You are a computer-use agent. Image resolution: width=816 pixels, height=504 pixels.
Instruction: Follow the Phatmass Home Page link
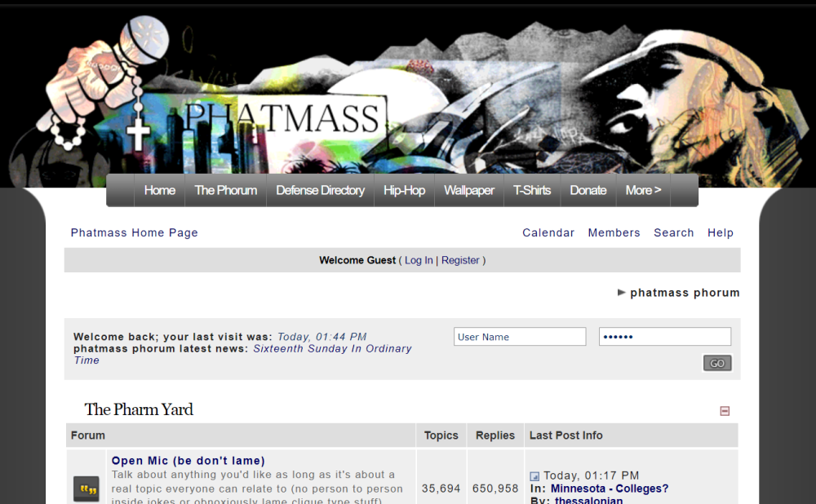(135, 232)
